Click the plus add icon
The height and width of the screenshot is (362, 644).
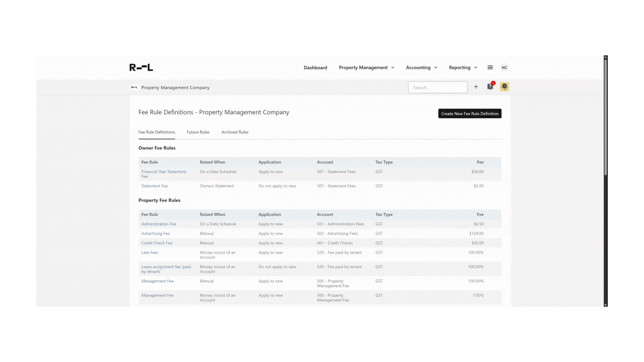pos(476,87)
